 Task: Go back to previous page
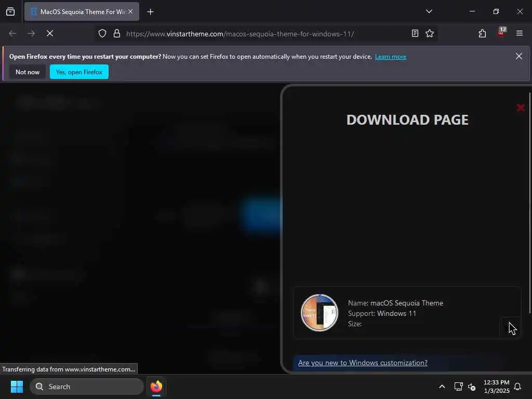12,33
